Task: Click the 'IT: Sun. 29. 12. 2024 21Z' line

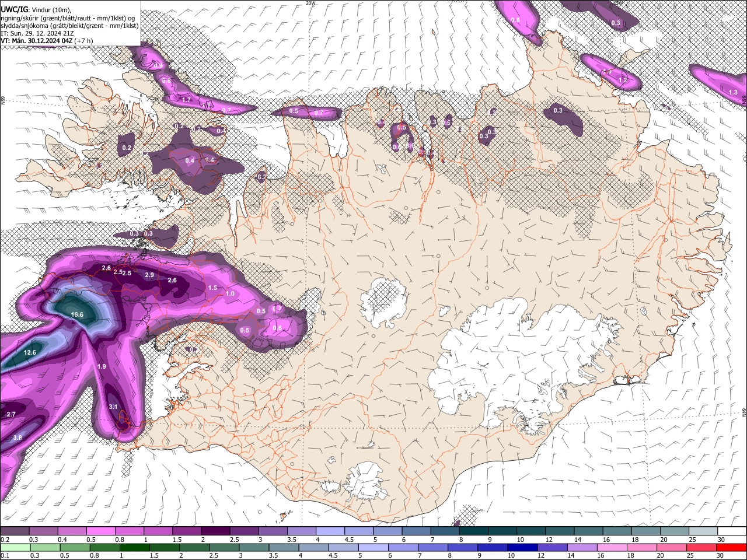Action: (37, 33)
